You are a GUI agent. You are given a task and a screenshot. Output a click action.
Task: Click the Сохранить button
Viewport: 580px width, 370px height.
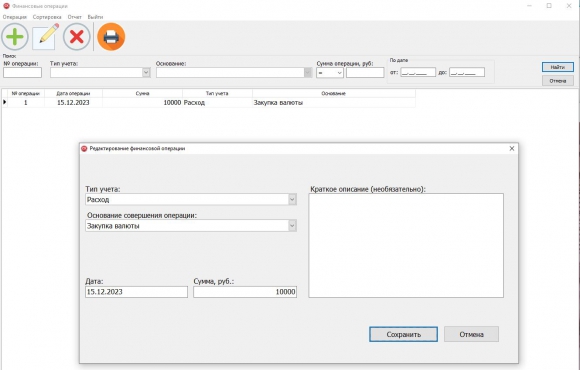point(403,334)
